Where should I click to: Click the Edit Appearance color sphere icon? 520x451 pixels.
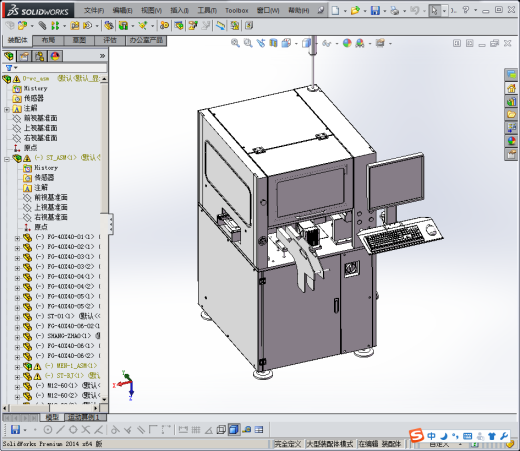point(347,43)
